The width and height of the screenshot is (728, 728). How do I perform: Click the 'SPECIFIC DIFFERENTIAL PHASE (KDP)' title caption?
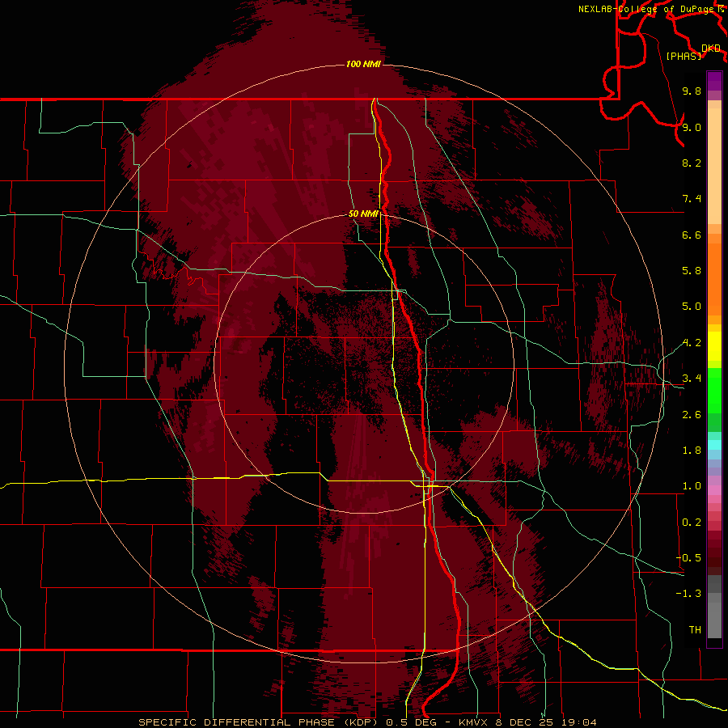point(260,722)
